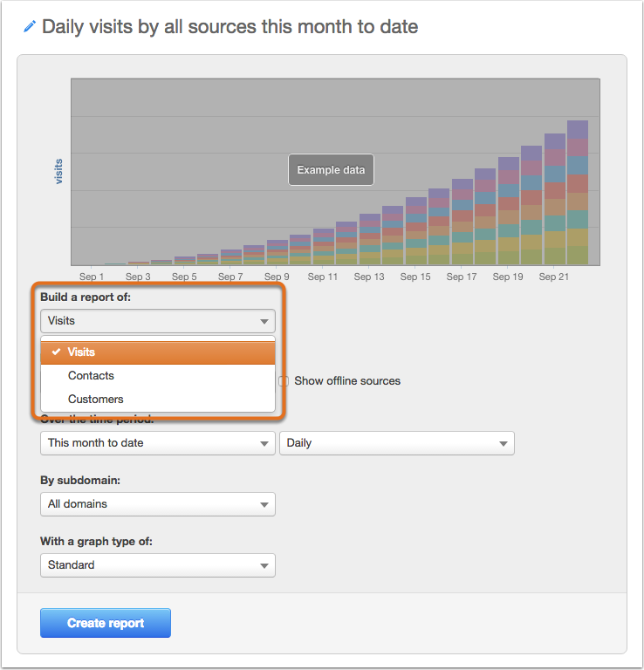Click the Standard graph type arrow
Image resolution: width=644 pixels, height=670 pixels.
(264, 565)
